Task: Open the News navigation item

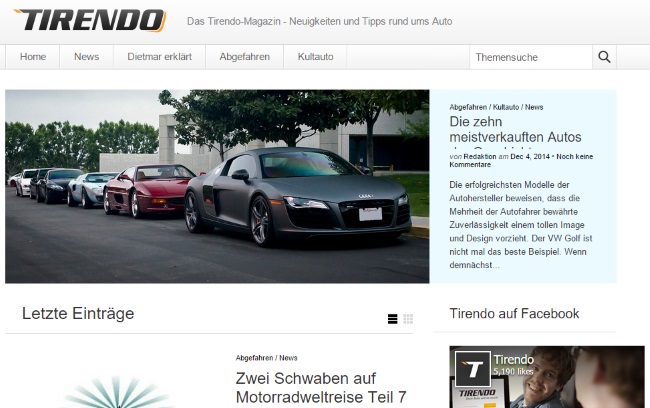Action: [87, 57]
